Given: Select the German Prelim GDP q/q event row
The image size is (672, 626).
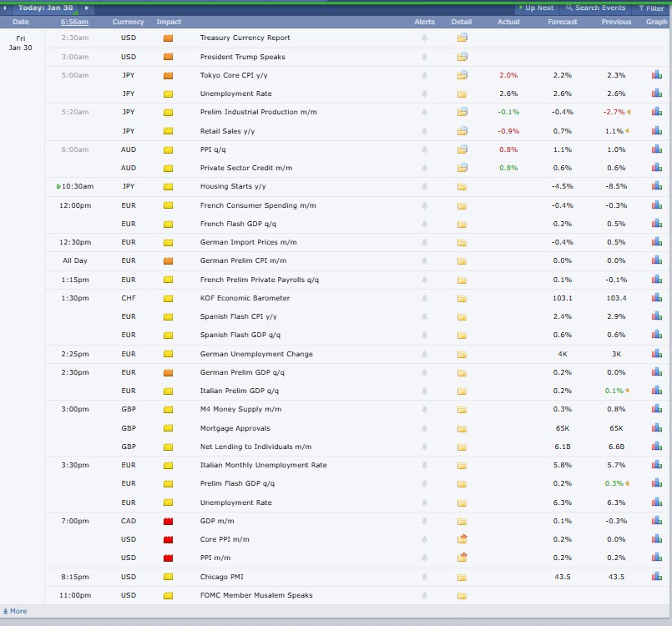Looking at the screenshot, I should [x=242, y=372].
